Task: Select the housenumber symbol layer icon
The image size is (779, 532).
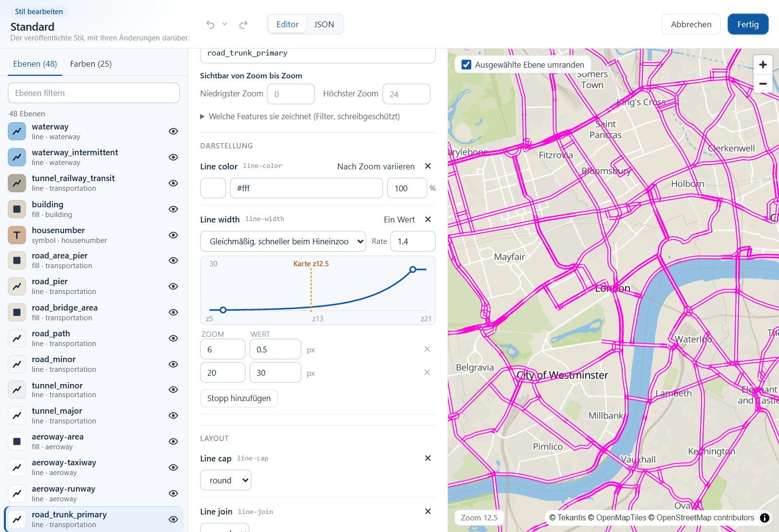Action: coord(17,235)
